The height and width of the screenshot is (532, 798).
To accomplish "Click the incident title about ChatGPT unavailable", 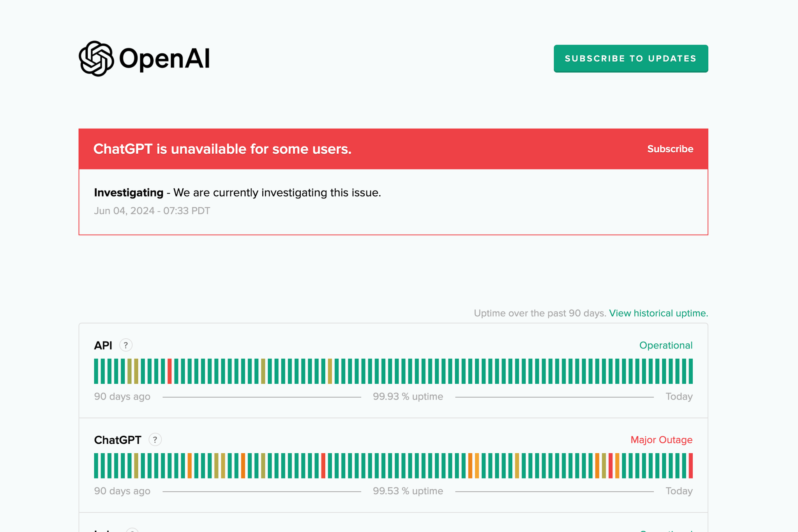I will pos(222,149).
